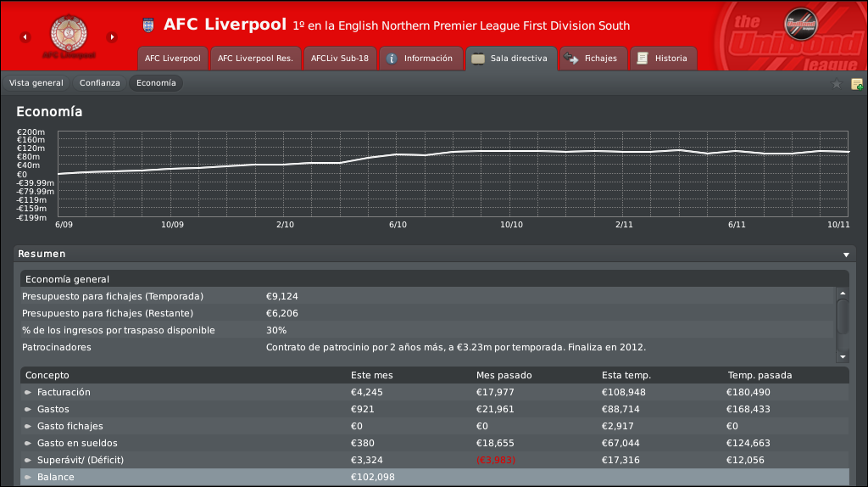Viewport: 868px width, 487px height.
Task: Expand the Balance row
Action: (28, 477)
